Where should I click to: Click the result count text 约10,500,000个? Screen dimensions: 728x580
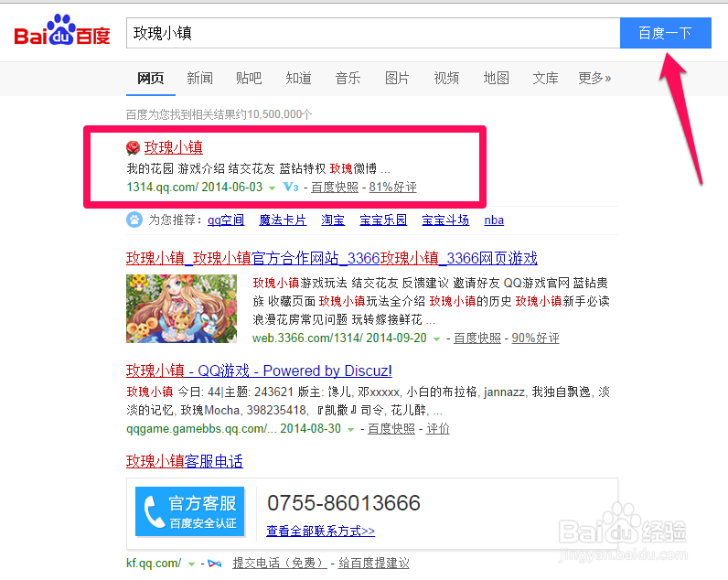tap(274, 114)
